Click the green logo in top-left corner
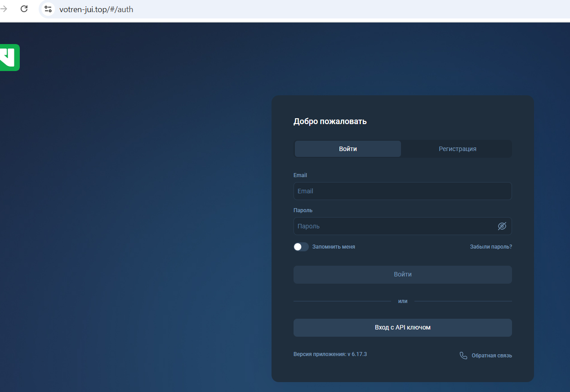Image resolution: width=570 pixels, height=392 pixels. point(9,58)
